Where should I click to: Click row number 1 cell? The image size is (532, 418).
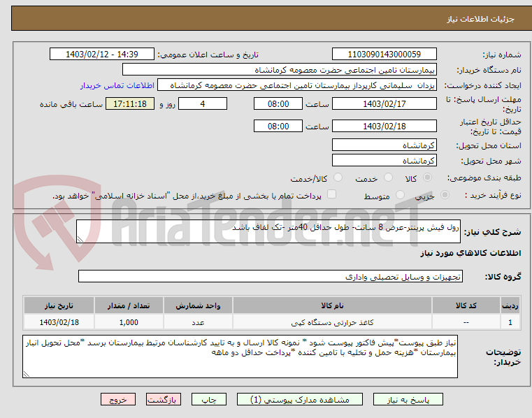tap(510, 322)
